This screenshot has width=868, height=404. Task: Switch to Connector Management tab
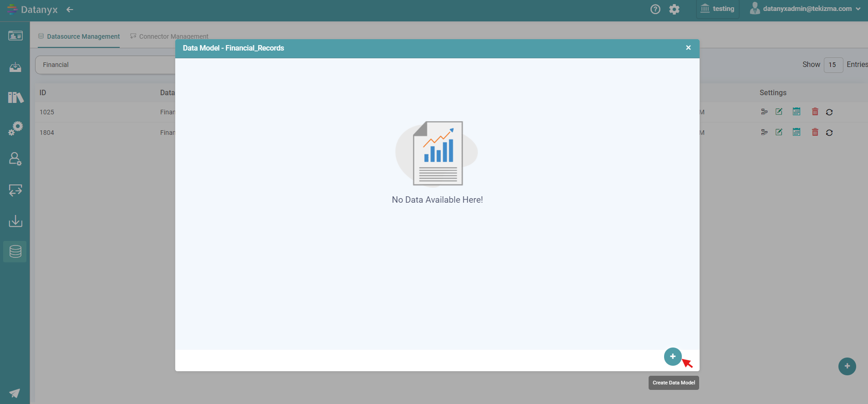(x=173, y=36)
